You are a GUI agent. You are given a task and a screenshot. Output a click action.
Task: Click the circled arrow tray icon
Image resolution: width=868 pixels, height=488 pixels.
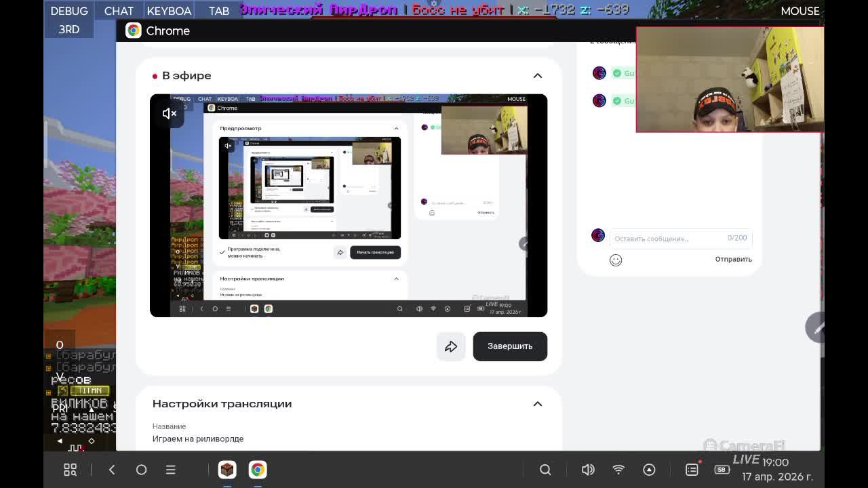(649, 470)
